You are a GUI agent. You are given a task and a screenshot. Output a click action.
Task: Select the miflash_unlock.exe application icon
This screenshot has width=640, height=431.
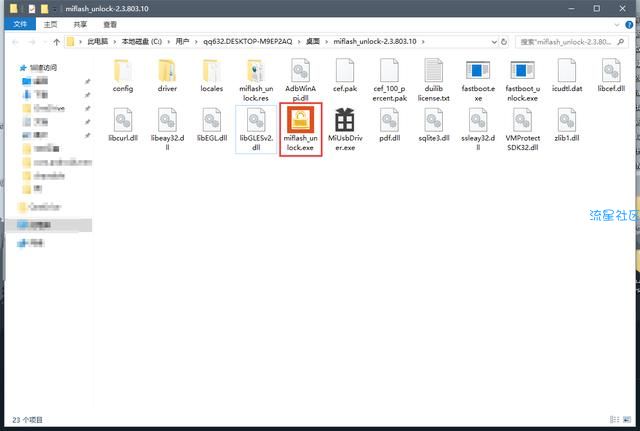click(x=300, y=120)
